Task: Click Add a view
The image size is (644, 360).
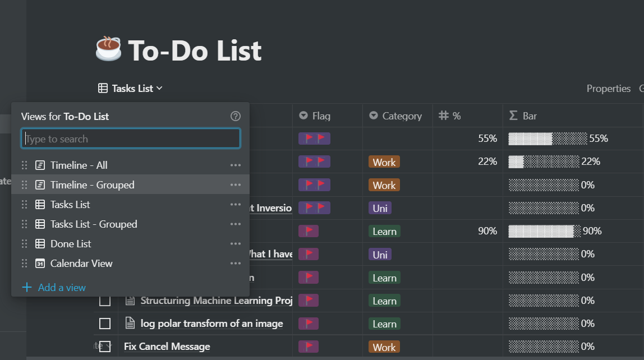Action: coord(53,287)
